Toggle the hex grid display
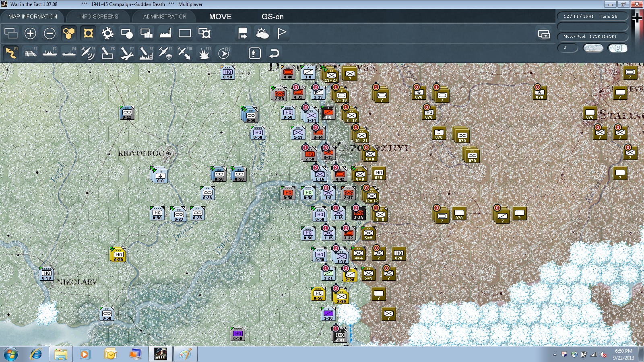 point(69,33)
